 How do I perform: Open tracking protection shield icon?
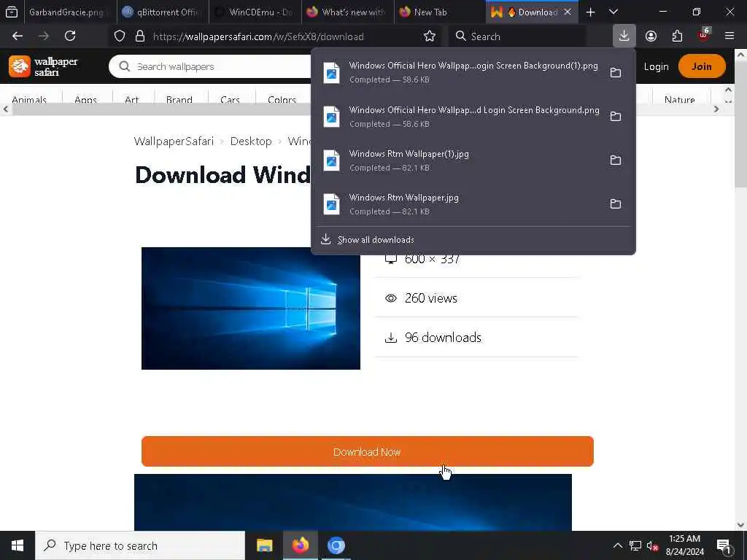[x=120, y=36]
